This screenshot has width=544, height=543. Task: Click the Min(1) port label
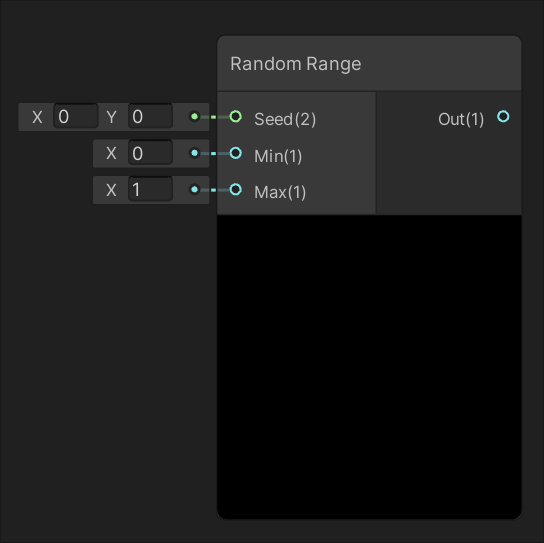[278, 156]
